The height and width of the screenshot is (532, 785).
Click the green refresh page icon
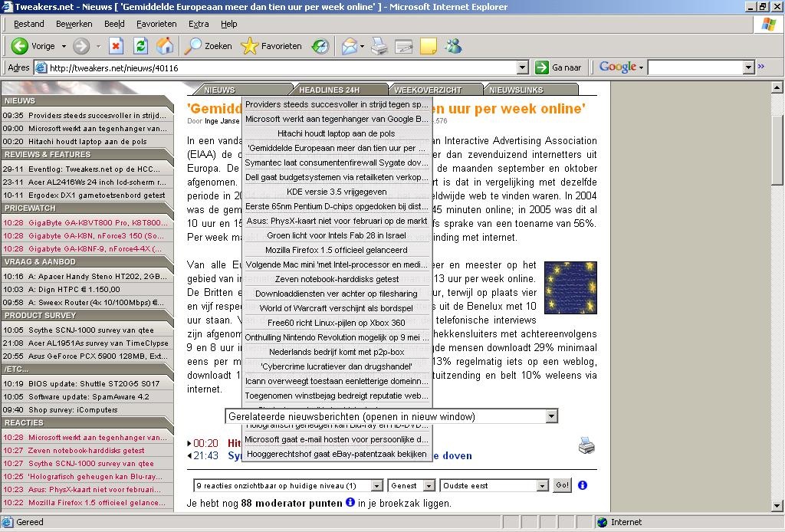141,46
